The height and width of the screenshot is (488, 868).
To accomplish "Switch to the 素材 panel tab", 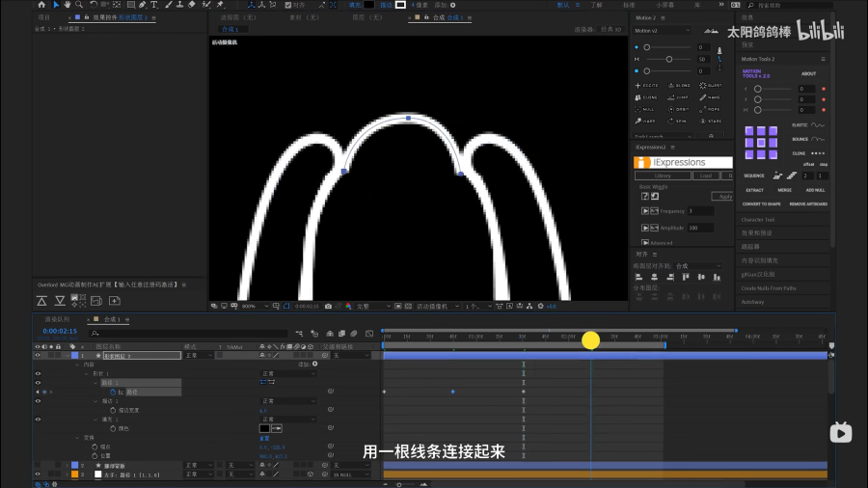I will (x=305, y=17).
